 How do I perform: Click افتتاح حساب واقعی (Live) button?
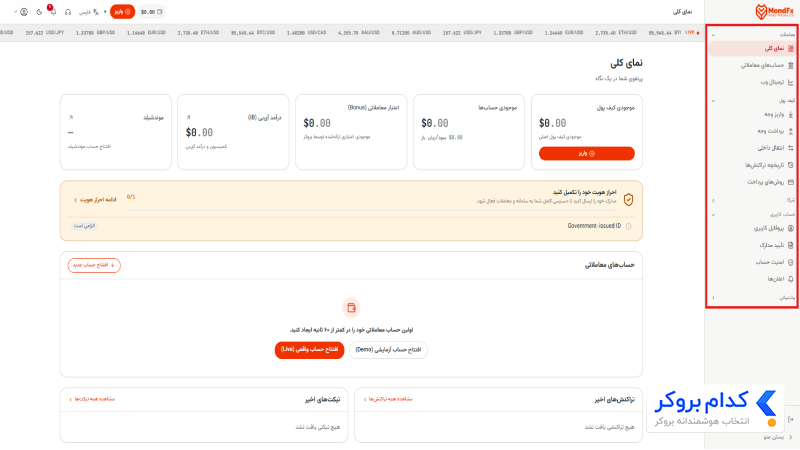coord(309,350)
